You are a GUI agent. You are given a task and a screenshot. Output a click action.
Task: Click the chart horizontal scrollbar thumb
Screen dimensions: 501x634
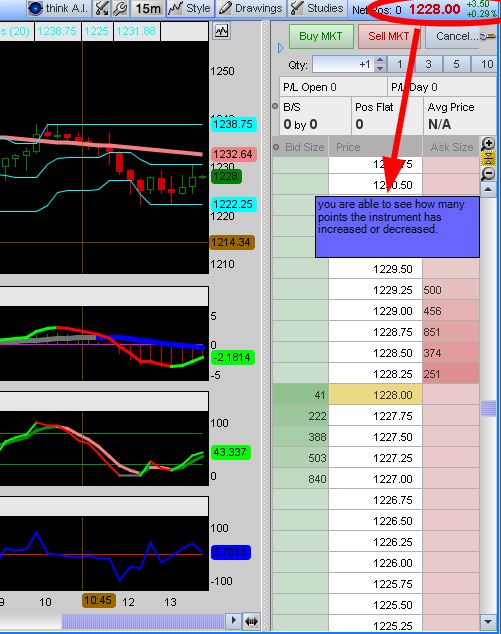(143, 621)
